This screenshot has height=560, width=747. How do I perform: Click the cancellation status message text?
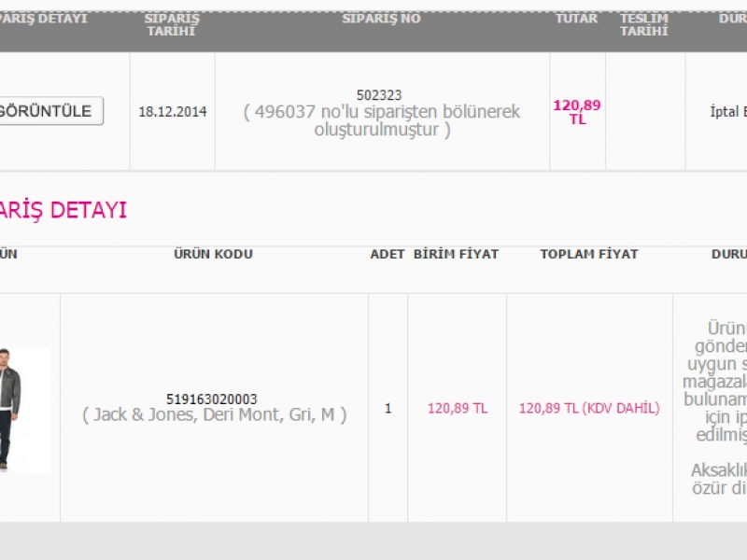tap(714, 408)
